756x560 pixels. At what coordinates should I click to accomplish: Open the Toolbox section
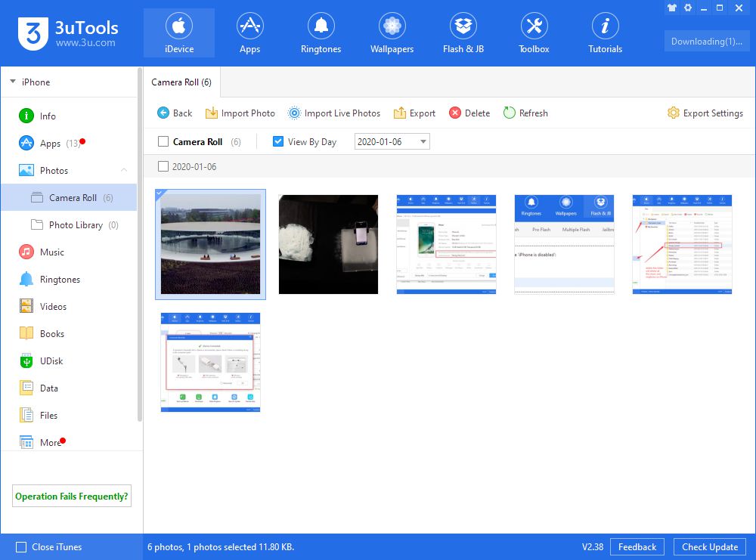(x=534, y=32)
